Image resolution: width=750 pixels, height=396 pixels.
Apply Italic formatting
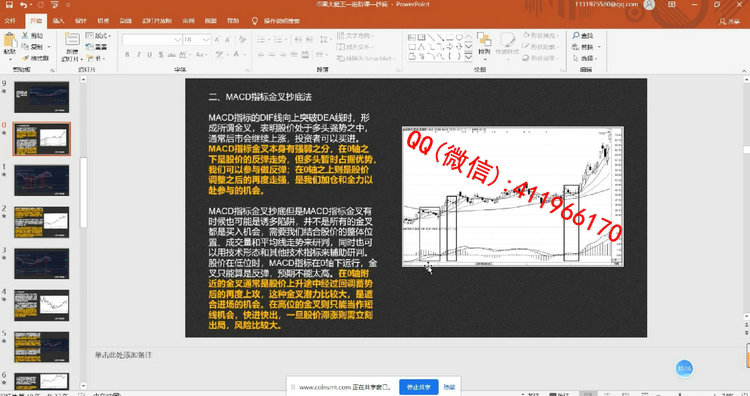[x=138, y=55]
